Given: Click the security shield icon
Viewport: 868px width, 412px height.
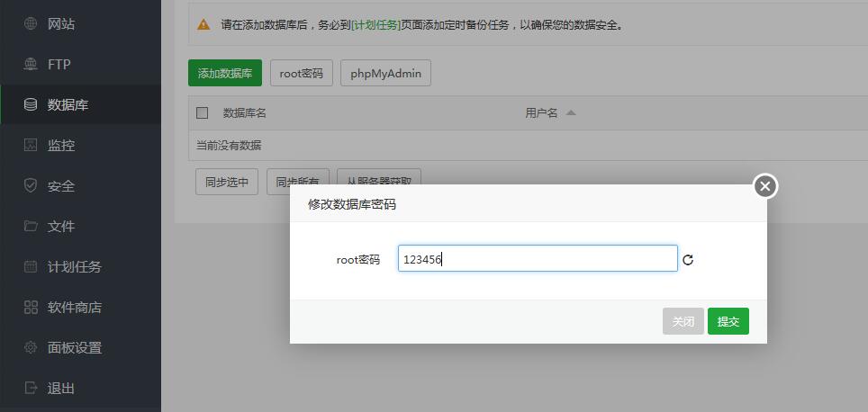Looking at the screenshot, I should tap(31, 186).
